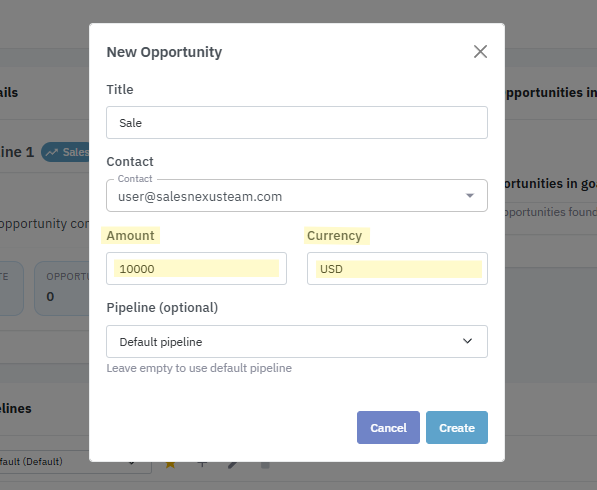597x490 pixels.
Task: Close the New Opportunity dialog with X
Action: 480,51
